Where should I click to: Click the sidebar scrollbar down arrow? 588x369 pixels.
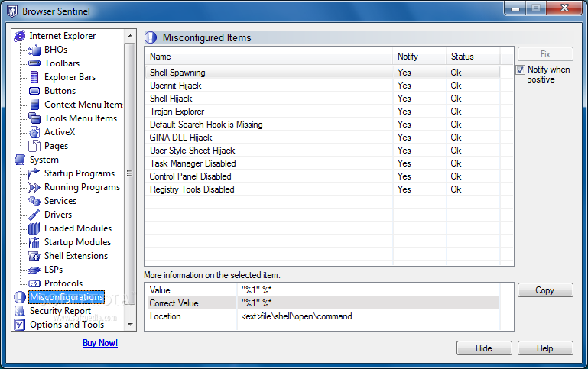pyautogui.click(x=130, y=325)
